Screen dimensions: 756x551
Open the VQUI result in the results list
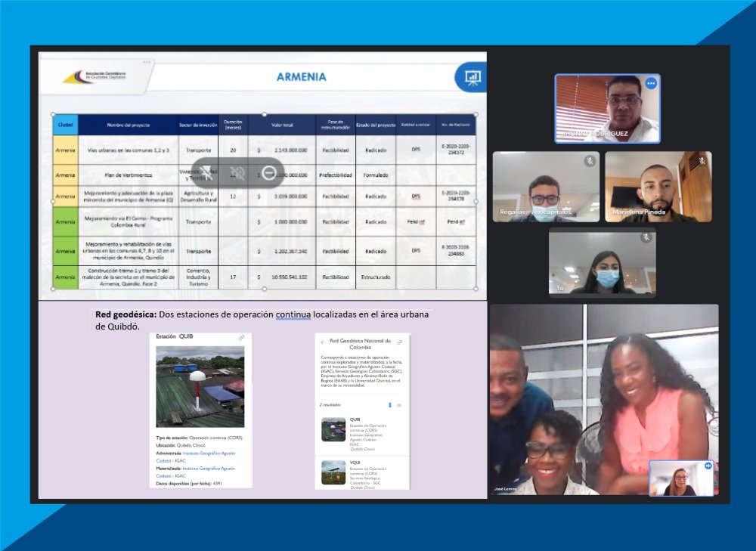click(x=361, y=474)
